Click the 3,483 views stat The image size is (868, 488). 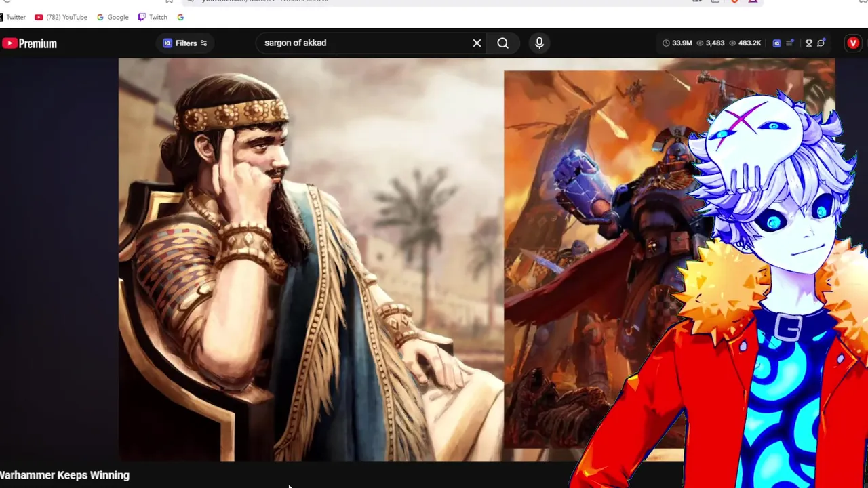pyautogui.click(x=710, y=43)
